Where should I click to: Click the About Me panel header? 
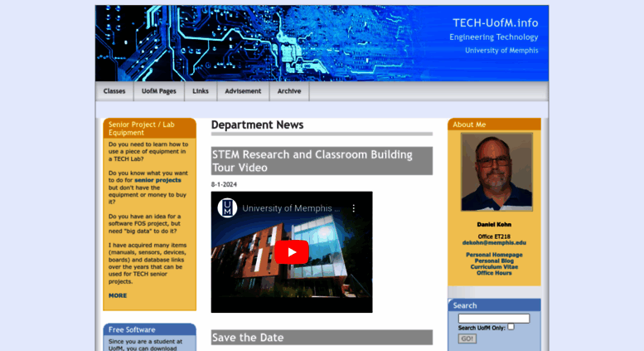(x=494, y=124)
